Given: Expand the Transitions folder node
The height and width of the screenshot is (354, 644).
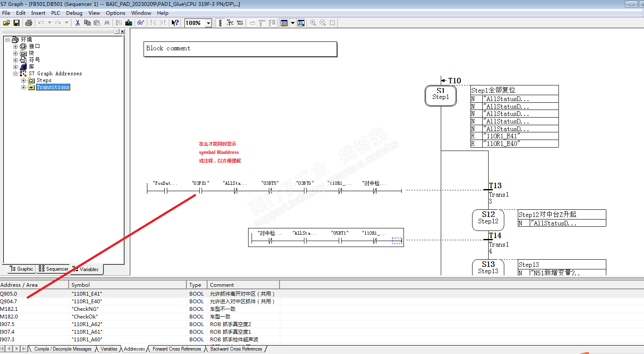Looking at the screenshot, I should pos(24,87).
